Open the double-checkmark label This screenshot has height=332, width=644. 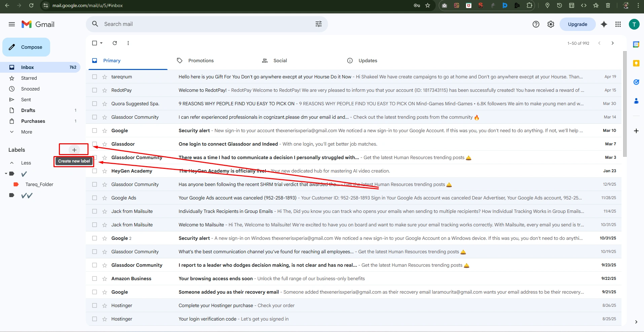[x=27, y=195]
